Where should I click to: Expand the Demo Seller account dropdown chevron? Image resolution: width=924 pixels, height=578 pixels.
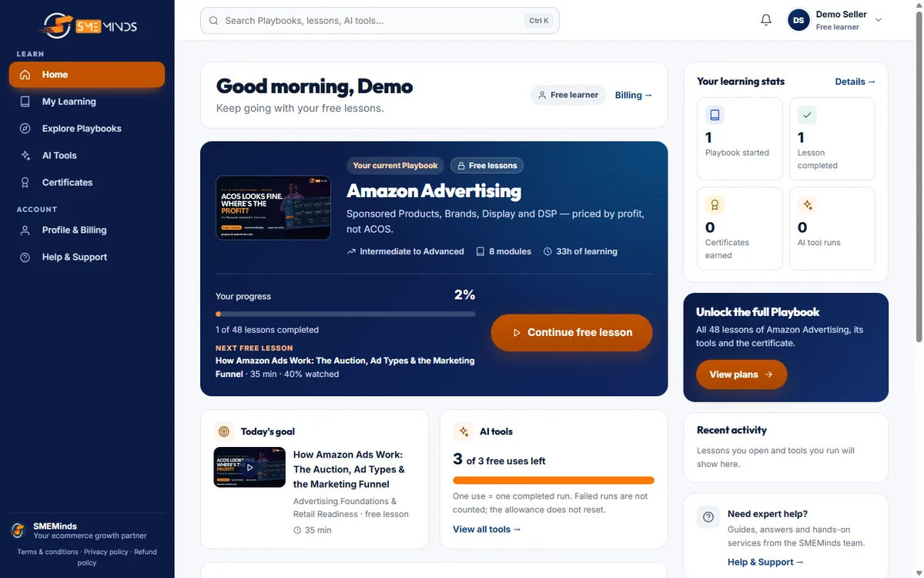tap(879, 21)
